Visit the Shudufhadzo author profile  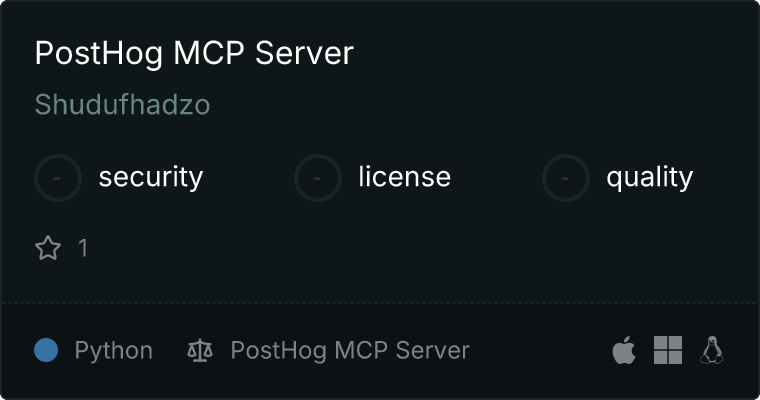(123, 104)
